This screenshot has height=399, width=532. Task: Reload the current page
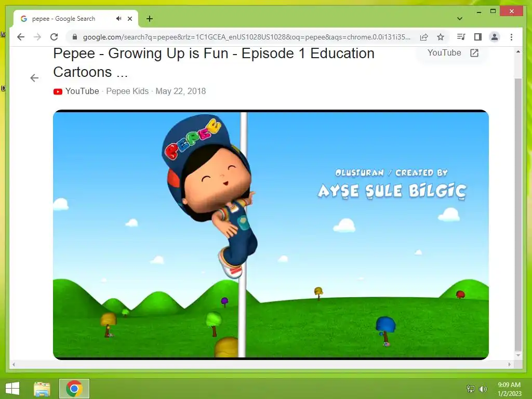(x=54, y=37)
